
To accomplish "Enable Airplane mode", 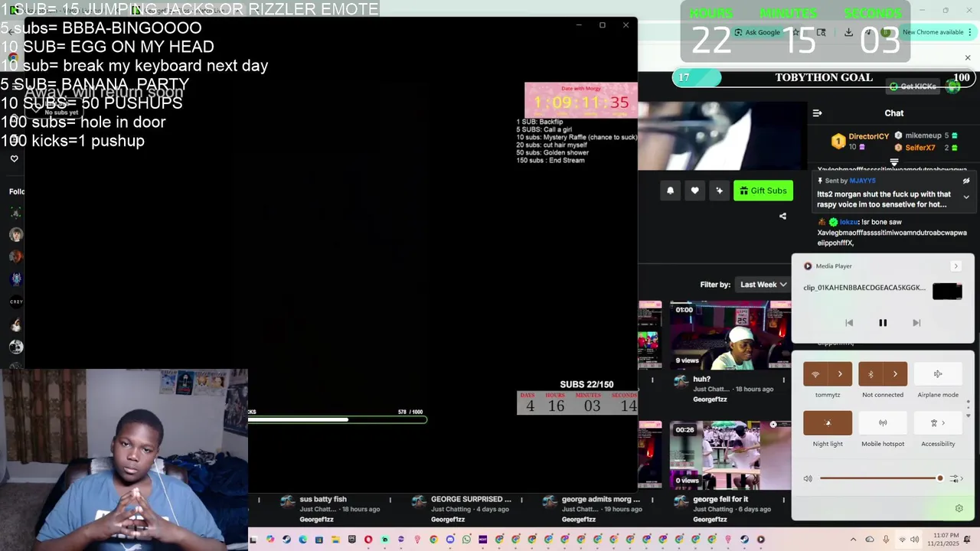I will [x=938, y=374].
